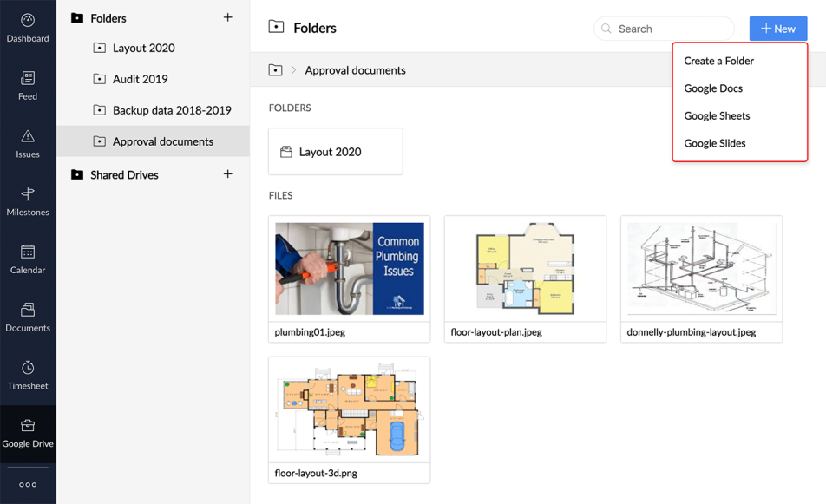Open the Calendar view
This screenshot has width=826, height=504.
pyautogui.click(x=28, y=260)
